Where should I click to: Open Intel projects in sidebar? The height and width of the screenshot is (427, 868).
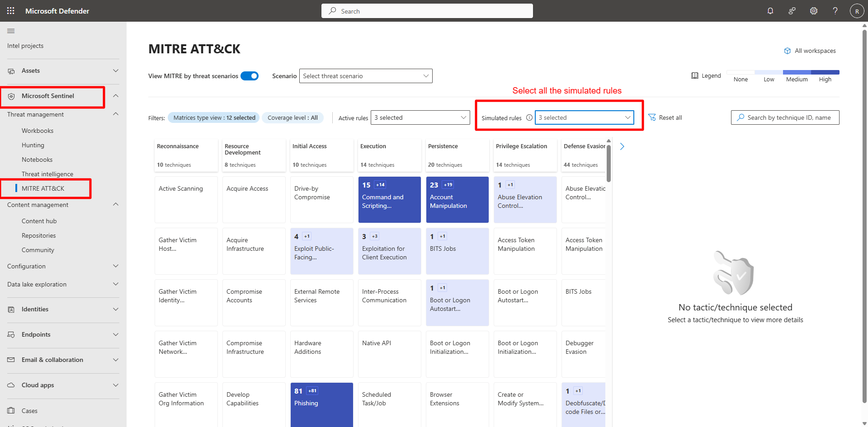pyautogui.click(x=25, y=46)
